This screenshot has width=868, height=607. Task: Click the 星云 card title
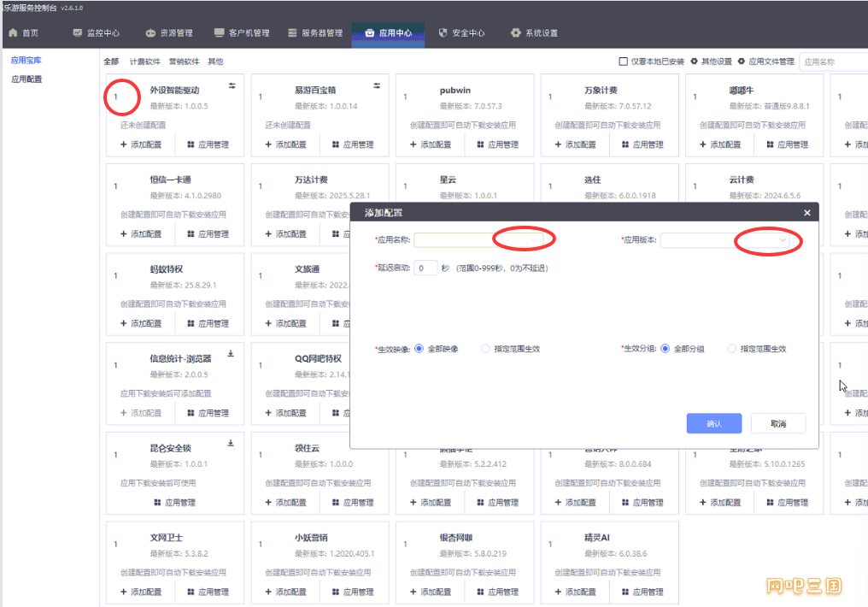pos(448,180)
